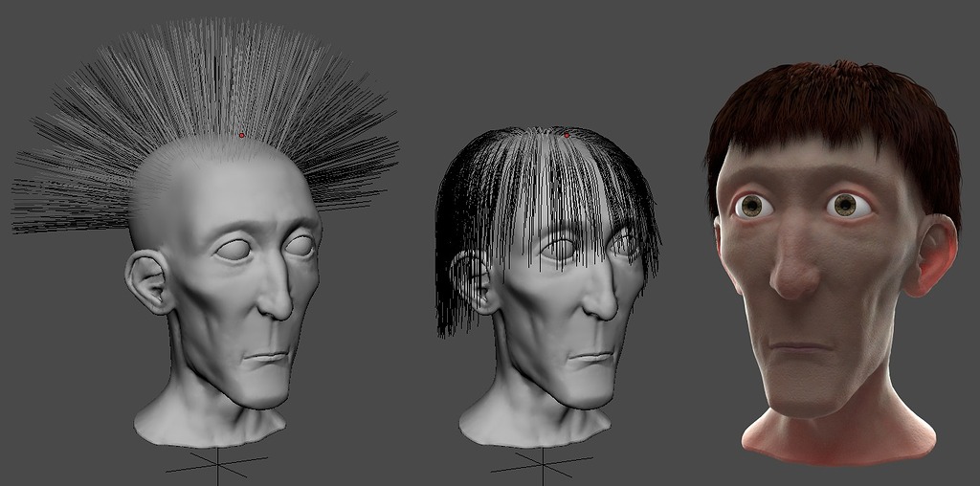The width and height of the screenshot is (980, 486).
Task: Click the red dot atop the combed-hair head
Action: pyautogui.click(x=567, y=135)
